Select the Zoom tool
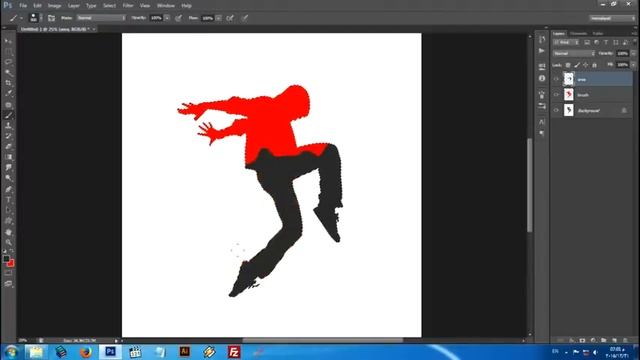Image resolution: width=640 pixels, height=360 pixels. click(8, 242)
